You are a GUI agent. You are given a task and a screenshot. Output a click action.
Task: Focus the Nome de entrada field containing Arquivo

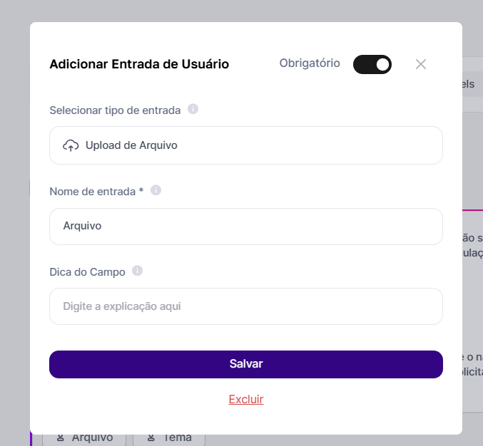click(x=246, y=226)
